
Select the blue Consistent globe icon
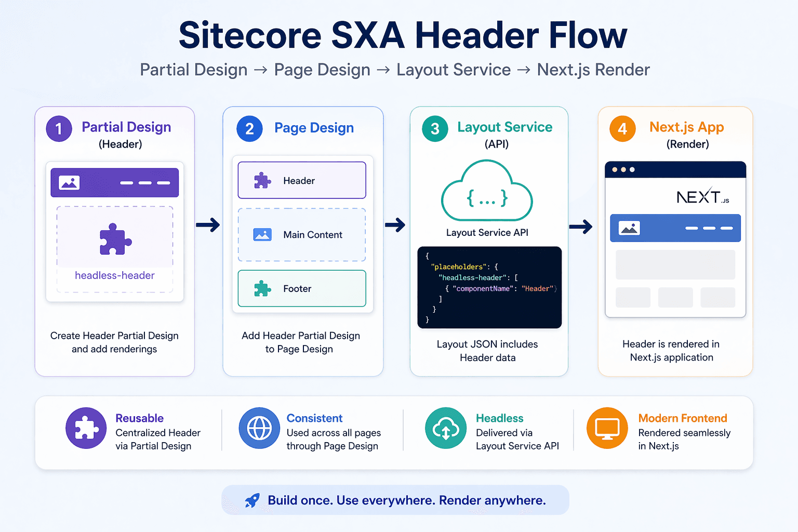pyautogui.click(x=259, y=430)
